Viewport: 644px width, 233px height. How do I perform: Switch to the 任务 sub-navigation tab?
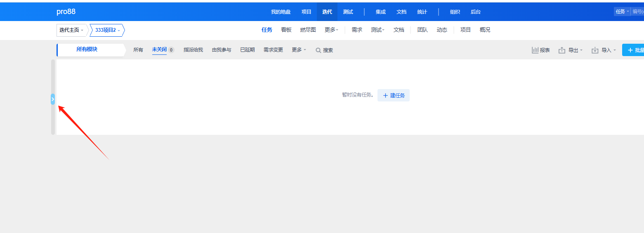pyautogui.click(x=267, y=30)
